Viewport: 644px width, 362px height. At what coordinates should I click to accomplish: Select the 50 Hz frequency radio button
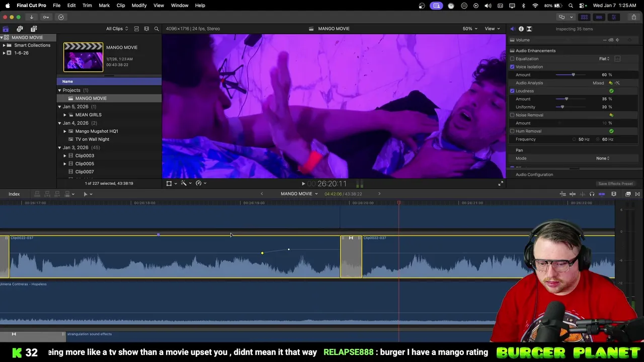coord(574,139)
